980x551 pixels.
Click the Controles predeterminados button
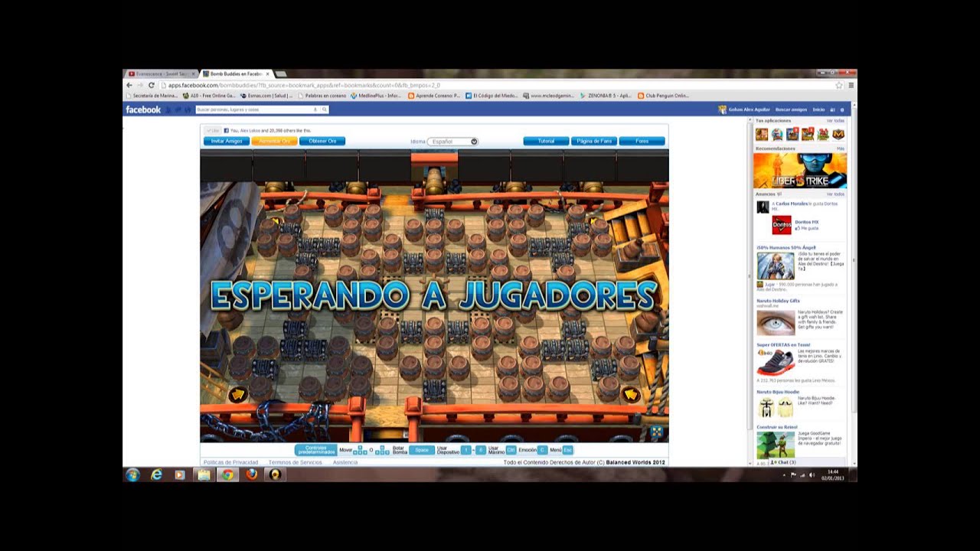tap(315, 450)
